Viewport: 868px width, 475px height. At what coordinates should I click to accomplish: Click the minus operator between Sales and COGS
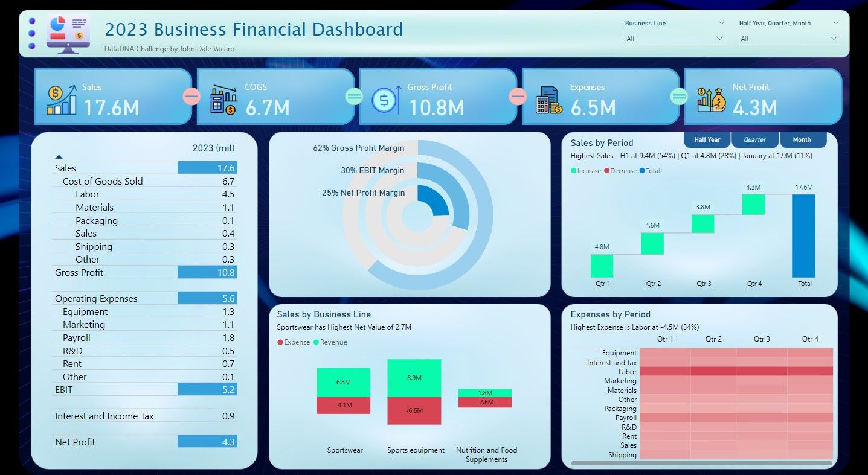191,97
